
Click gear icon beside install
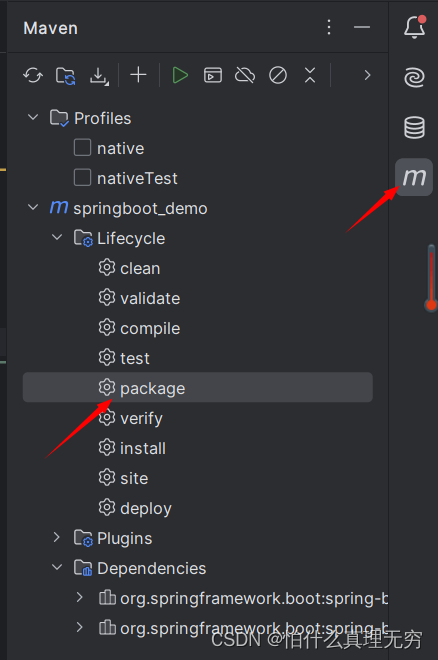[x=107, y=447]
